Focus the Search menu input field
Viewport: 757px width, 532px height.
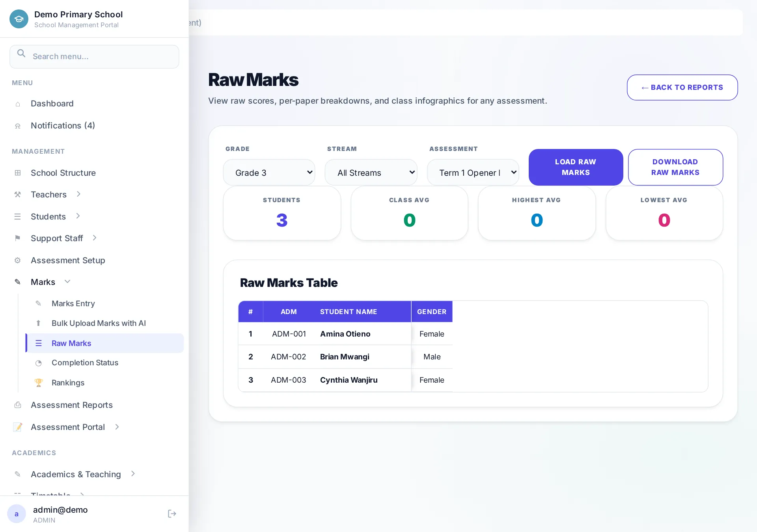pyautogui.click(x=94, y=56)
